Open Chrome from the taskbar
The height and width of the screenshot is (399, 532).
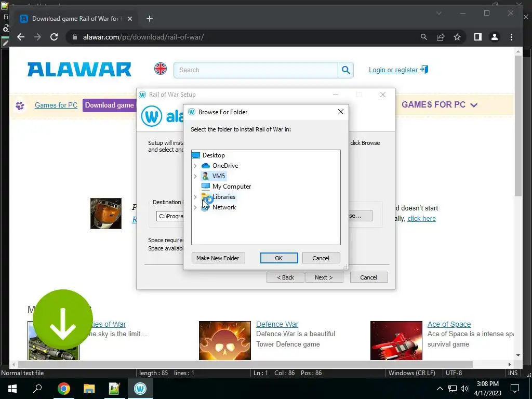click(x=63, y=389)
